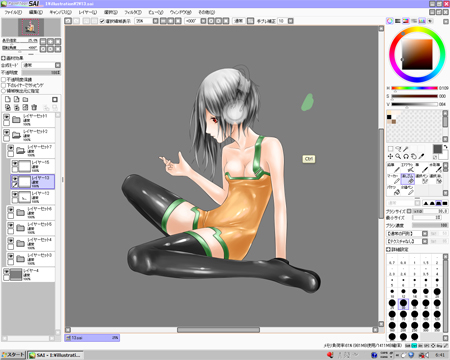This screenshot has width=450, height=360.
Task: Choose the pencil brush tool
Action: pos(393,168)
